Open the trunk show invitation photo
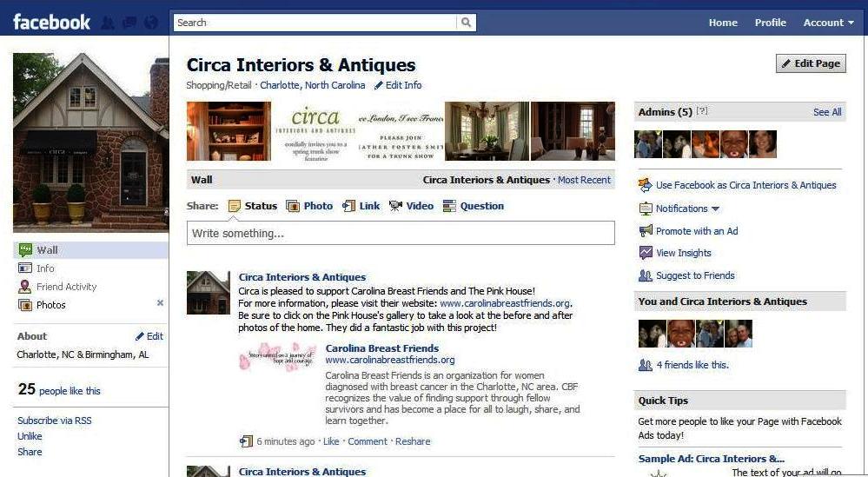 pyautogui.click(x=401, y=131)
